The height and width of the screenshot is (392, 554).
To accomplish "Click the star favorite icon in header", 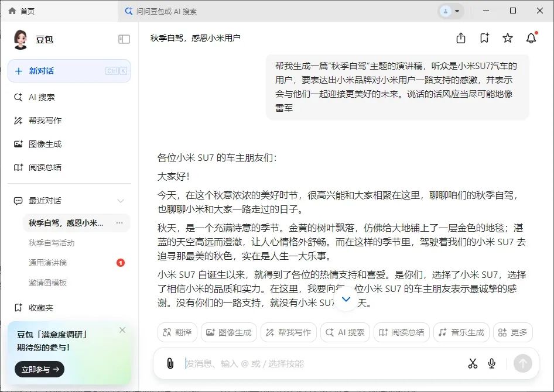I will tap(508, 38).
